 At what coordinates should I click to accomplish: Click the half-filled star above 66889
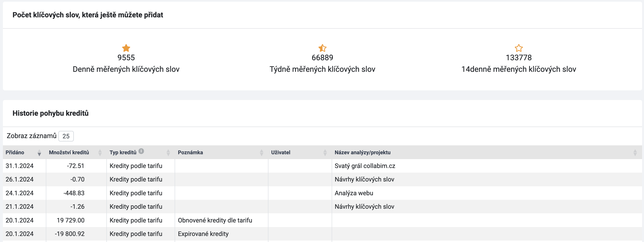(322, 48)
